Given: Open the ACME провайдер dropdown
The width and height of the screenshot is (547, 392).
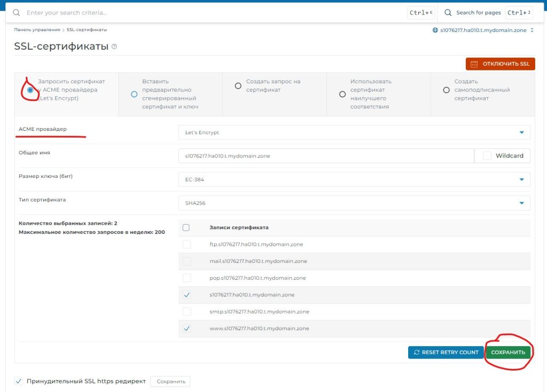Looking at the screenshot, I should point(354,132).
